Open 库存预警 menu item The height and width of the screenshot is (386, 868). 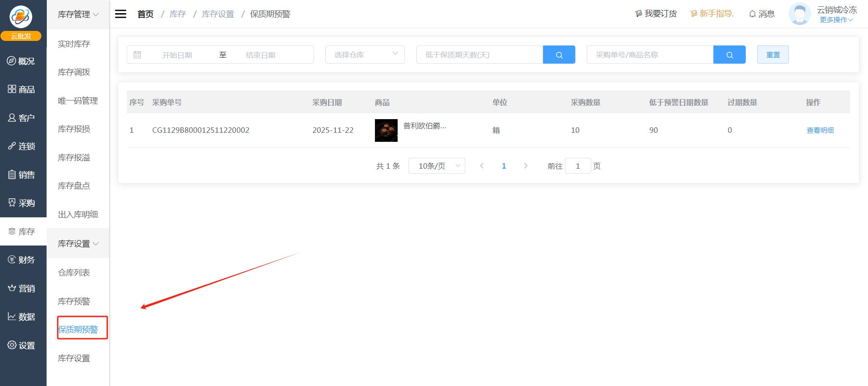click(74, 301)
